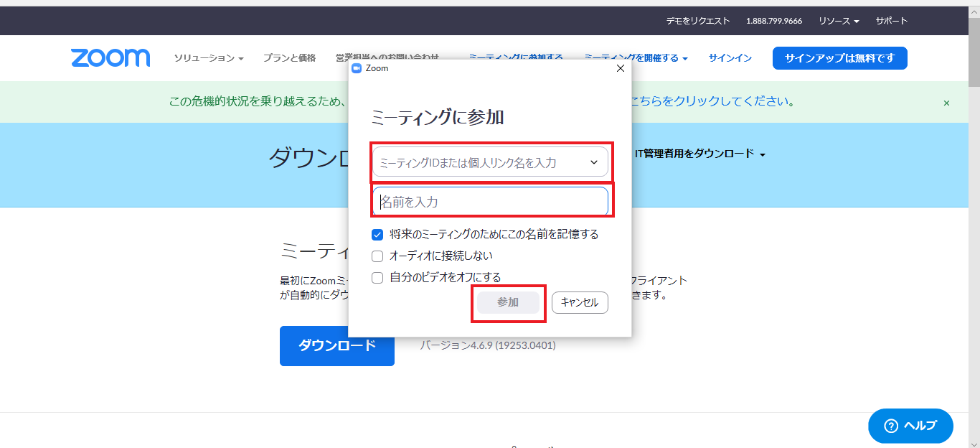The image size is (980, 448).
Task: Click サインアップは無料です button
Action: click(840, 58)
